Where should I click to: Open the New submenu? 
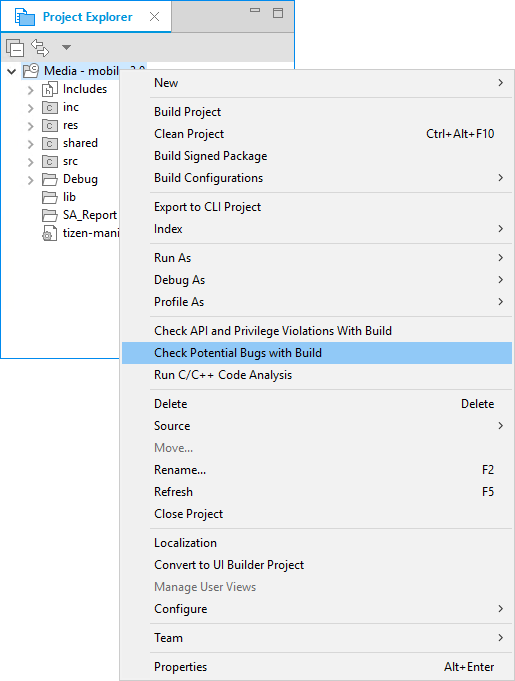coord(317,83)
